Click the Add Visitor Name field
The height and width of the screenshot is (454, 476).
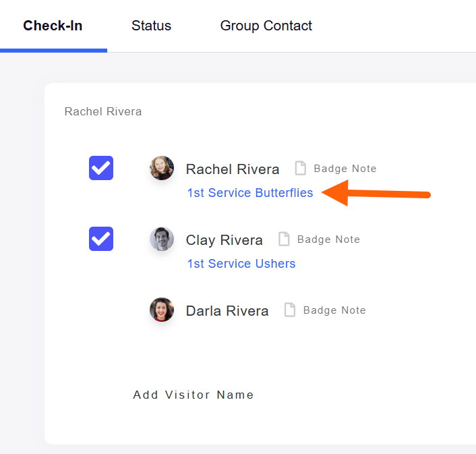194,395
